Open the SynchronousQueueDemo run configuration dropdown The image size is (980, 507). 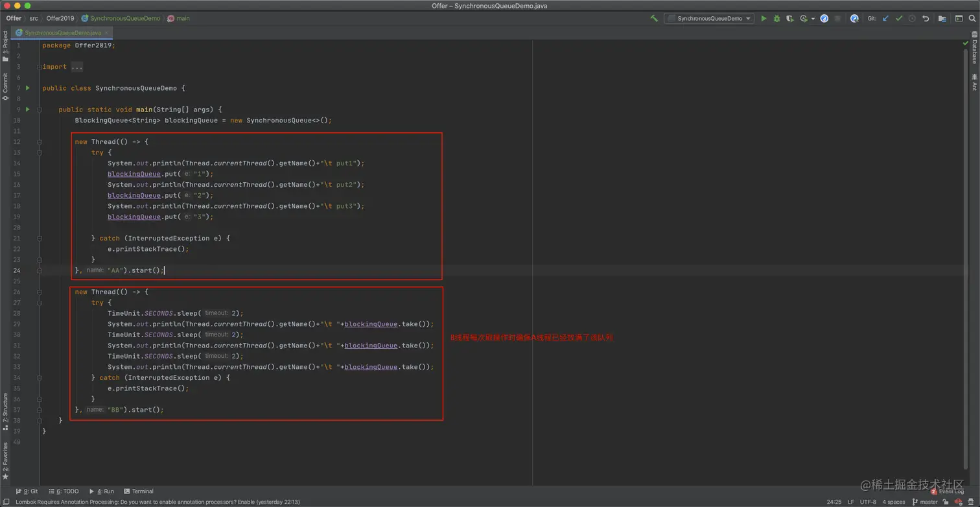click(709, 19)
